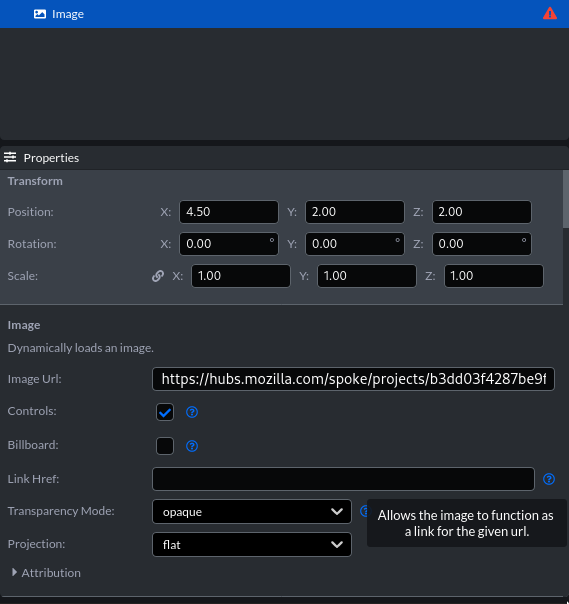Click the Properties panel sliders icon
Screen dimensions: 569x604
coord(10,158)
